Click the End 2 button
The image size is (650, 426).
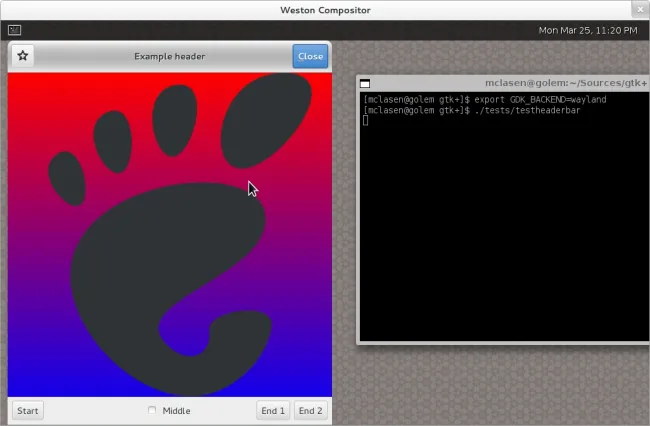tap(310, 411)
